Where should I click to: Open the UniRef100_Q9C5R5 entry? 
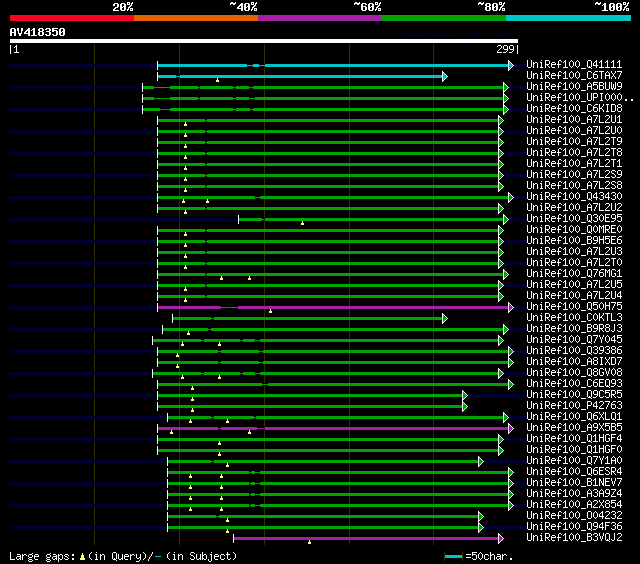[574, 395]
